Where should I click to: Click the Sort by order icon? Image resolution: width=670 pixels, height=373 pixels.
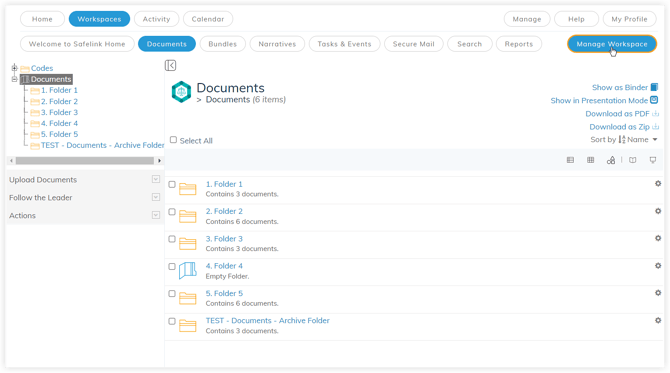pos(622,140)
